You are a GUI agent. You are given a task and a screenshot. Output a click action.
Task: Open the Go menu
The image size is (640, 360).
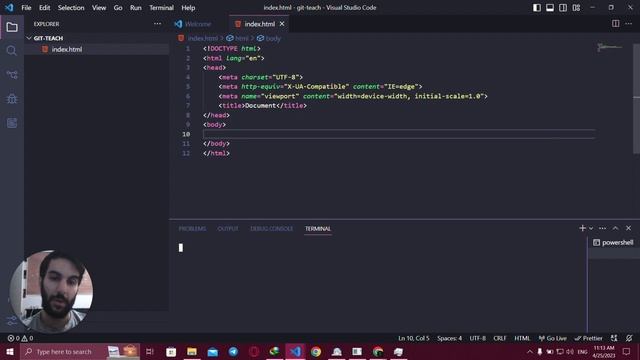(x=118, y=8)
